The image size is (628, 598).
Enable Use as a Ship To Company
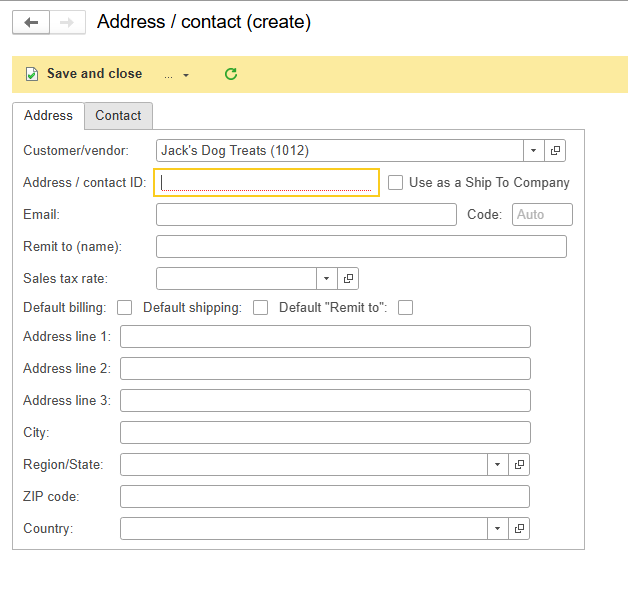pos(395,183)
